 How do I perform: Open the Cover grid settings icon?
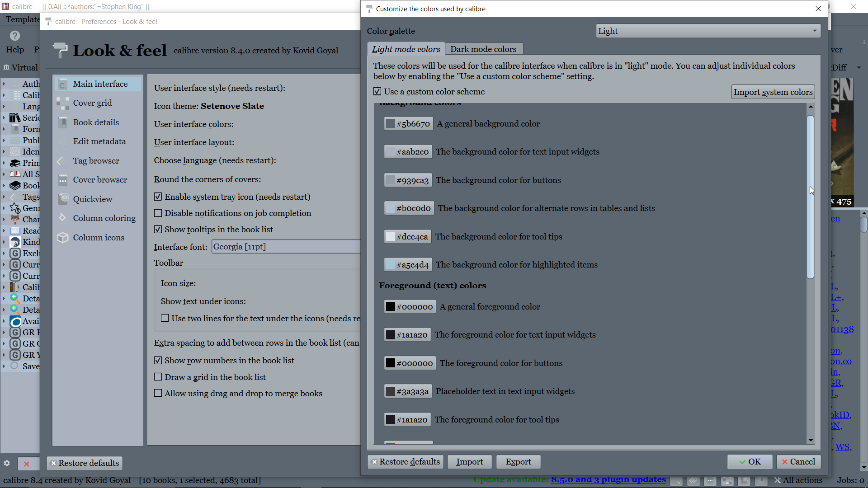(63, 103)
